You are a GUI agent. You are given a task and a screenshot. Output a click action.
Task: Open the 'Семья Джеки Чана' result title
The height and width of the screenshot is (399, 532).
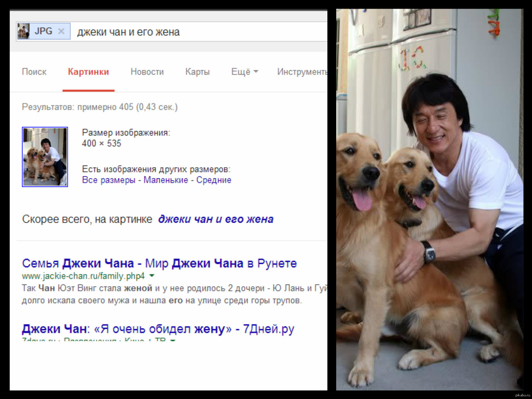click(x=159, y=263)
